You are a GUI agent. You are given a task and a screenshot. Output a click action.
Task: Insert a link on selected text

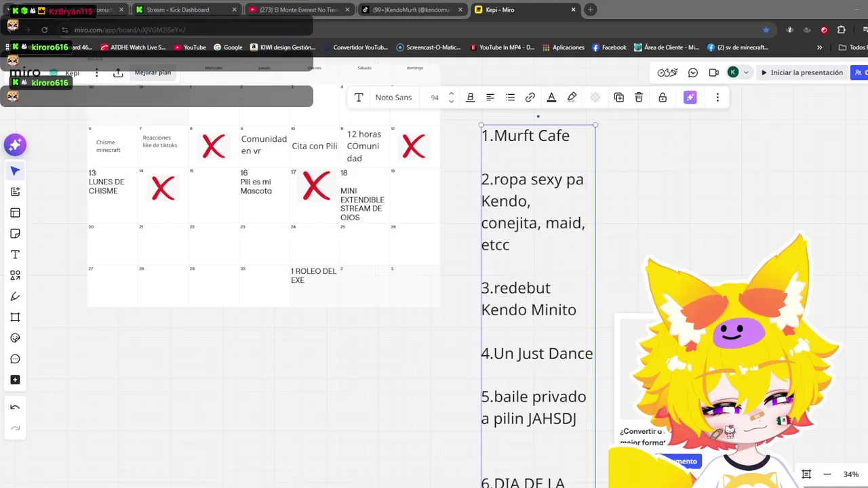530,98
